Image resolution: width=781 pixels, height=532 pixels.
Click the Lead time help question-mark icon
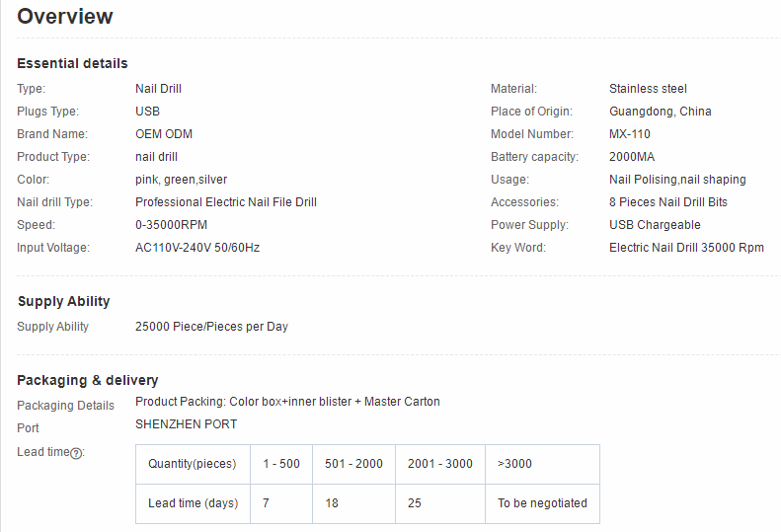(x=76, y=453)
